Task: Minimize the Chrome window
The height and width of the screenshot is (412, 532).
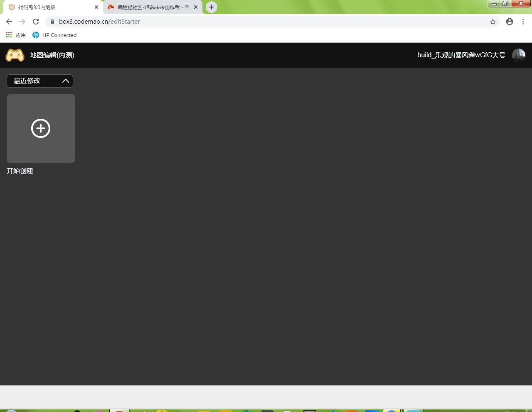Action: (x=494, y=4)
